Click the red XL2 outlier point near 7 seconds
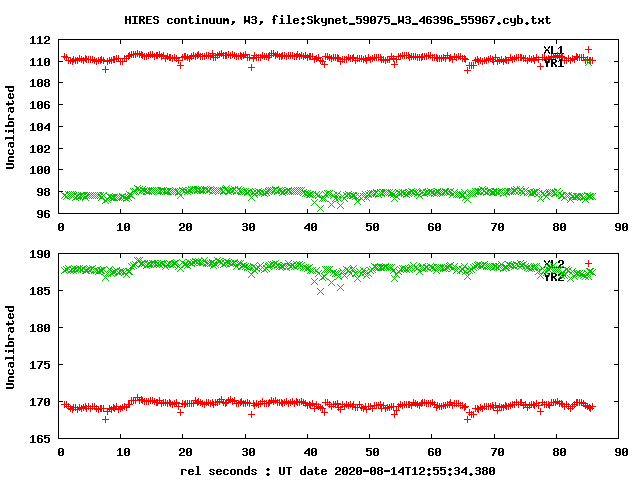 tap(105, 420)
